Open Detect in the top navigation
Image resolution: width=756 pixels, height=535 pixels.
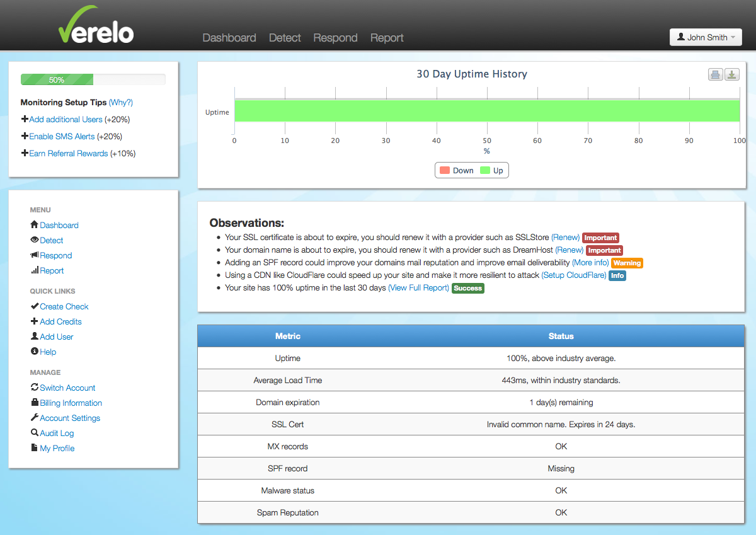click(x=285, y=38)
